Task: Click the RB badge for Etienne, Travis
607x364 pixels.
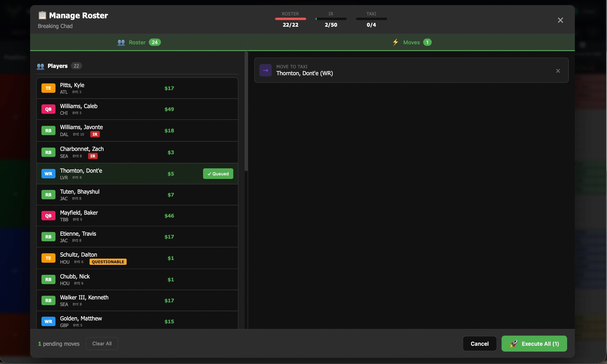Action: pyautogui.click(x=48, y=237)
